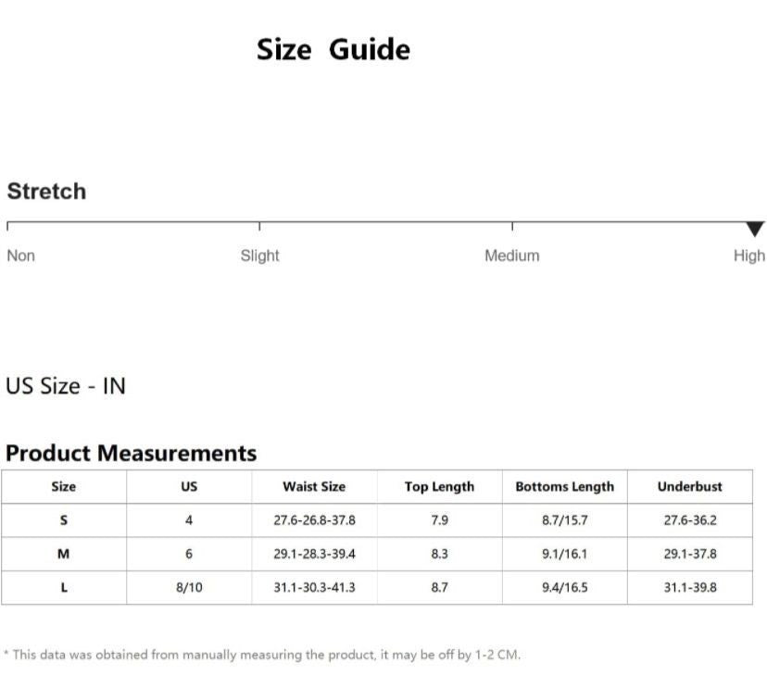Click the waist value '29.1-28.3-39.4'

[x=314, y=554]
